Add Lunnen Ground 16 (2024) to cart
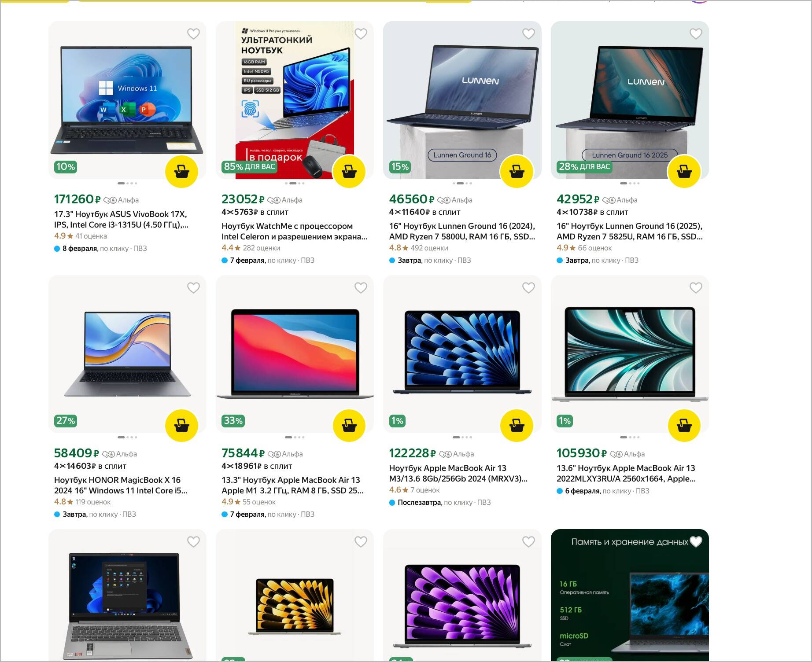Screen dimensions: 812x662 pos(517,172)
